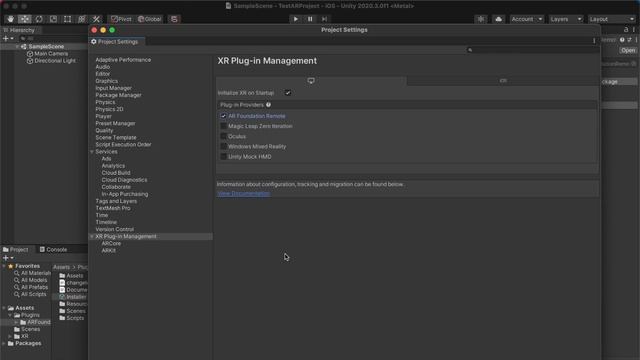Enable Unity Mock HMD provider
Image resolution: width=640 pixels, height=360 pixels.
[223, 157]
